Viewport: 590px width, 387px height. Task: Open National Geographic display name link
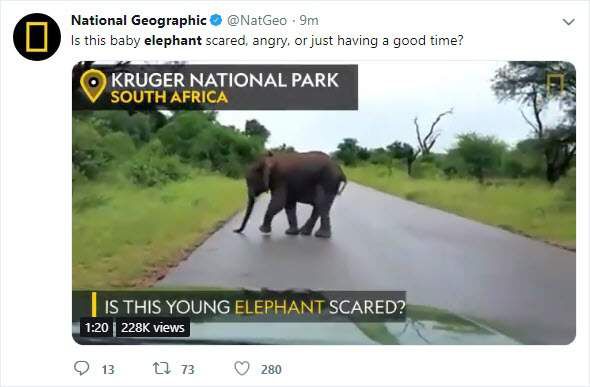(x=139, y=20)
